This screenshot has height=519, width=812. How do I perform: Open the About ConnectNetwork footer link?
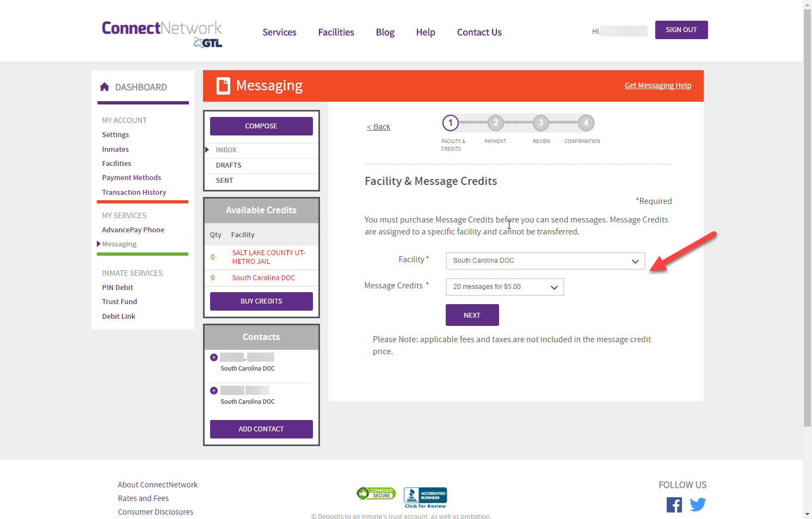coord(158,485)
